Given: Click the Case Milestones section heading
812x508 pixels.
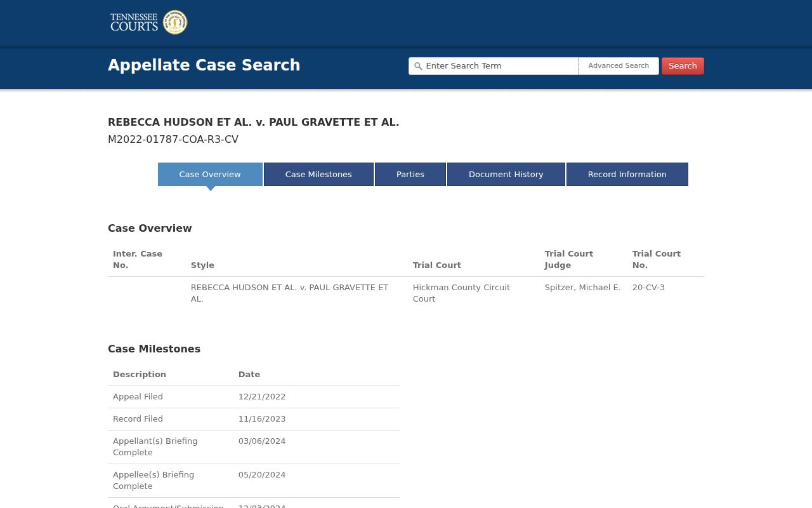Looking at the screenshot, I should [154, 349].
